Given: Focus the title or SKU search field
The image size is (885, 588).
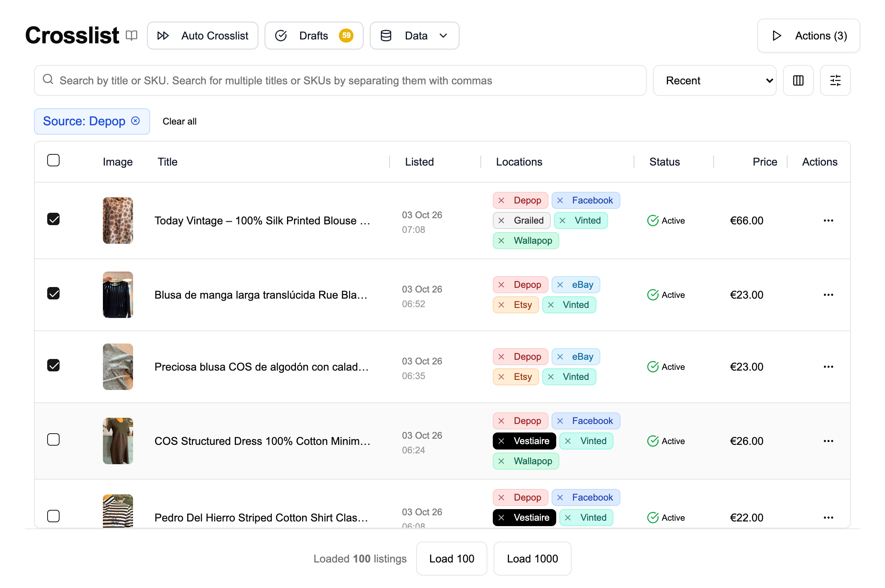Looking at the screenshot, I should point(340,80).
